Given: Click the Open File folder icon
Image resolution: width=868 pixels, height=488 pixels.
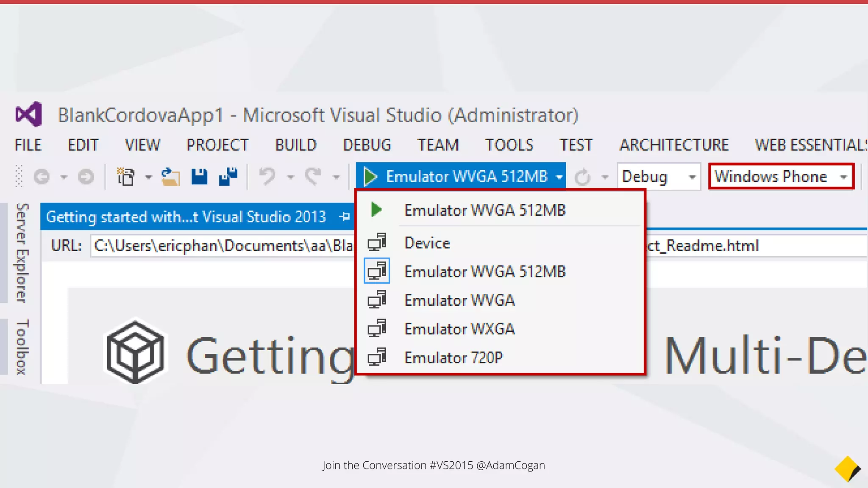Looking at the screenshot, I should pyautogui.click(x=171, y=177).
